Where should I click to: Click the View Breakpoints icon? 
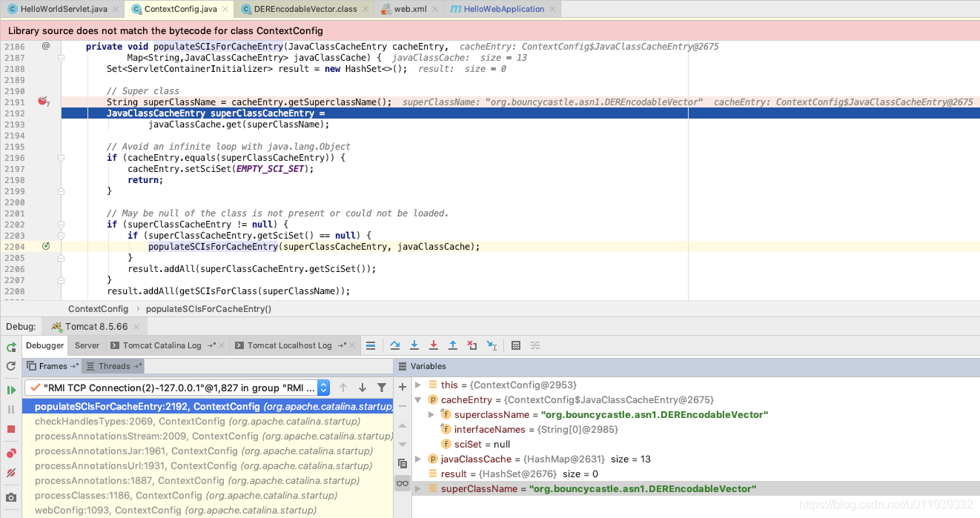10,452
